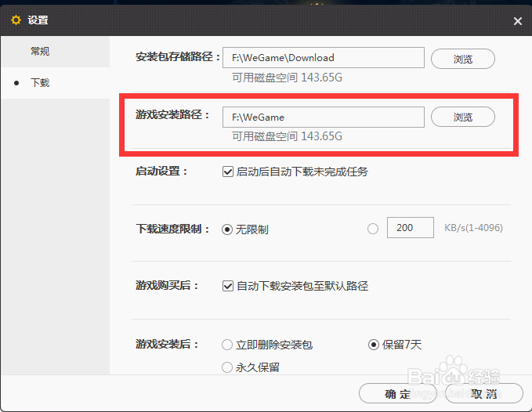The height and width of the screenshot is (412, 532).
Task: Click the 游戏购买后 label
Action: pyautogui.click(x=167, y=286)
